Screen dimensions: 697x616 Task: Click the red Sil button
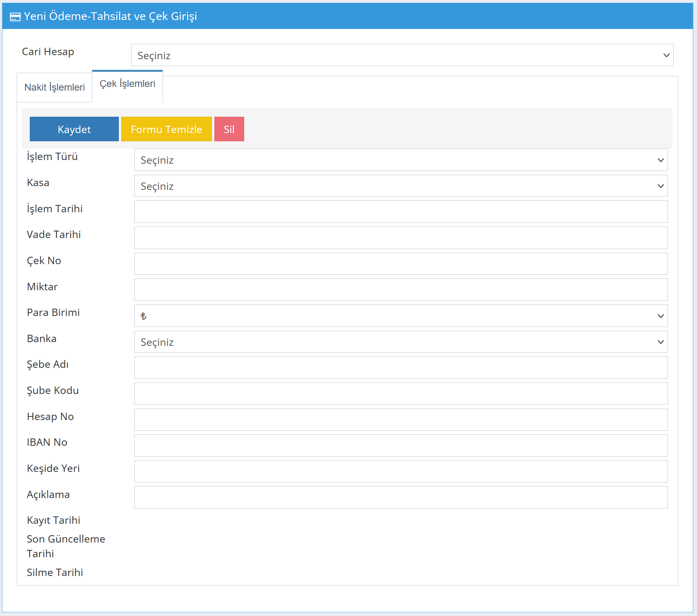pyautogui.click(x=229, y=129)
